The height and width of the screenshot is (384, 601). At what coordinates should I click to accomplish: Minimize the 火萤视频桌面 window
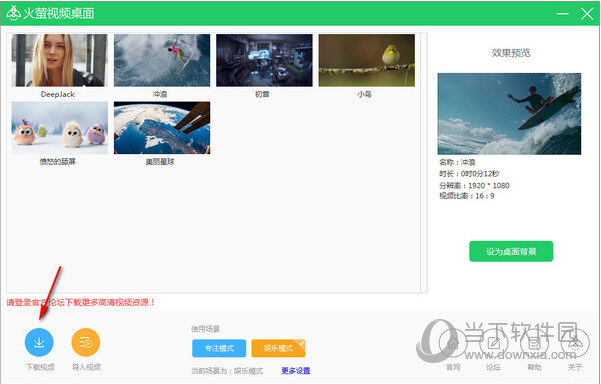coord(562,14)
